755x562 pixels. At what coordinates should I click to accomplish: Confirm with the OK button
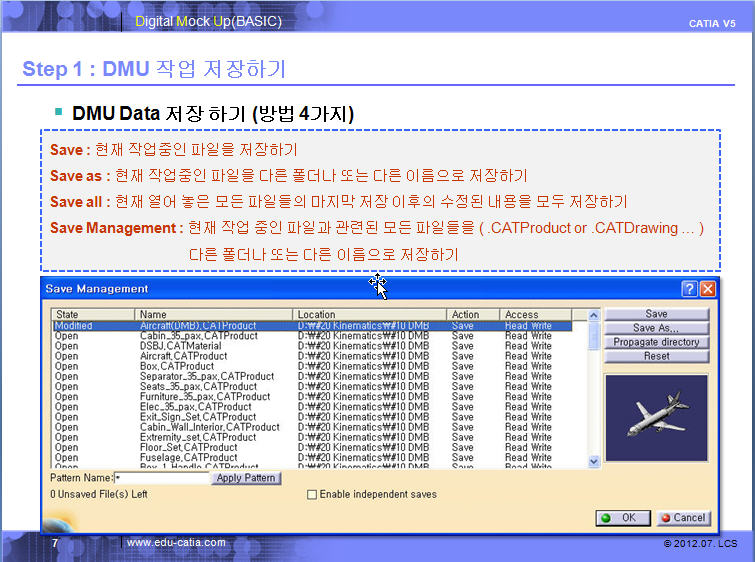[621, 518]
